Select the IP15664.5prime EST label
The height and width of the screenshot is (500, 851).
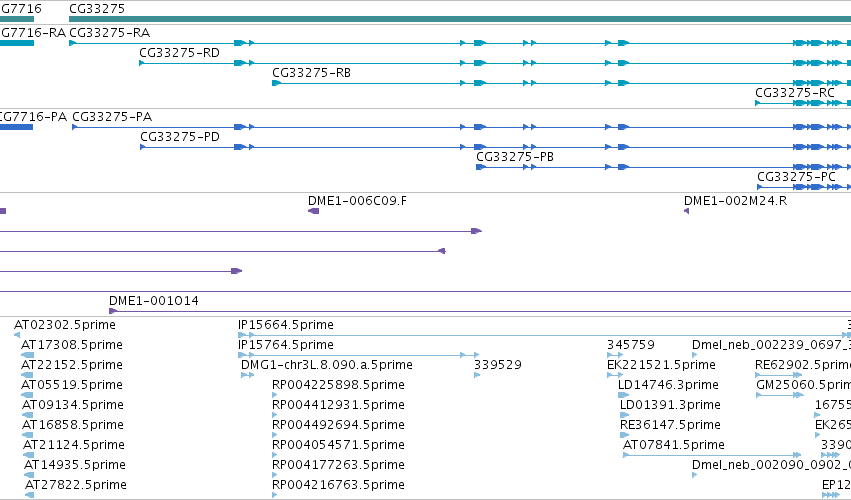(286, 325)
